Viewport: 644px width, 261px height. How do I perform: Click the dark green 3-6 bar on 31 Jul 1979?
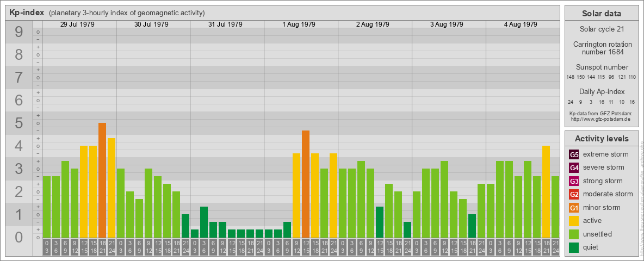(204, 222)
